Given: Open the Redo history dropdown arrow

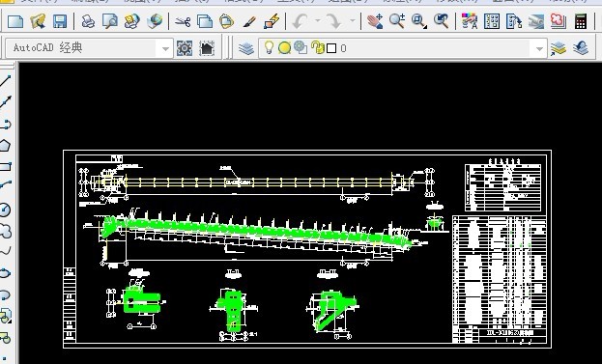Looking at the screenshot, I should (353, 21).
